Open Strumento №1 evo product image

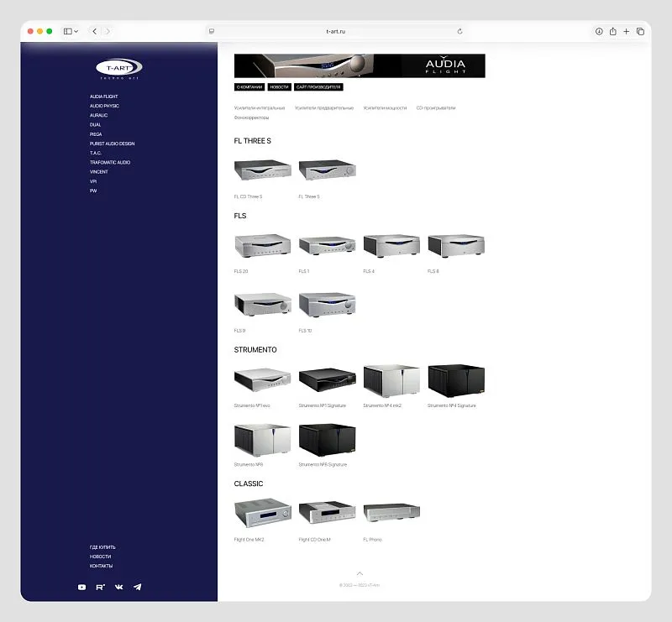tap(263, 379)
